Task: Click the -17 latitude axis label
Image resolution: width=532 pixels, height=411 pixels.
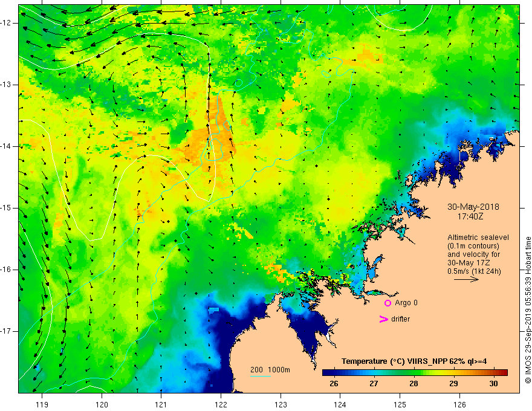Action: click(x=6, y=331)
